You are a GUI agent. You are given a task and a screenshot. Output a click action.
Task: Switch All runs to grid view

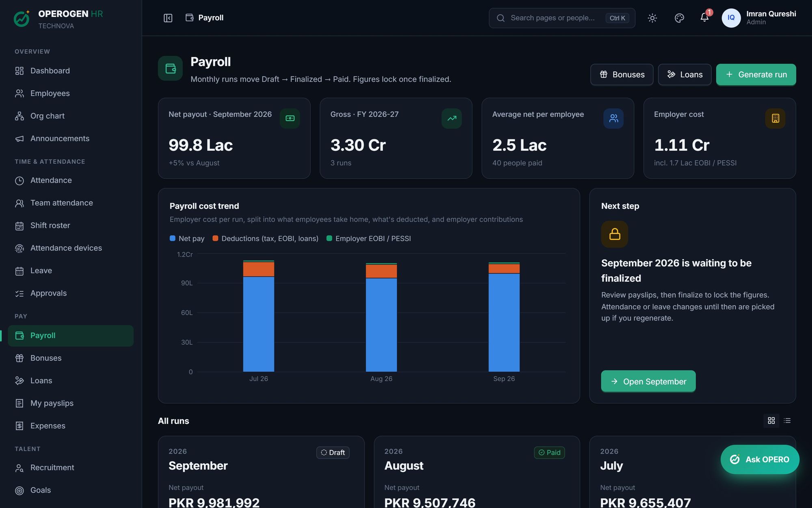click(771, 421)
